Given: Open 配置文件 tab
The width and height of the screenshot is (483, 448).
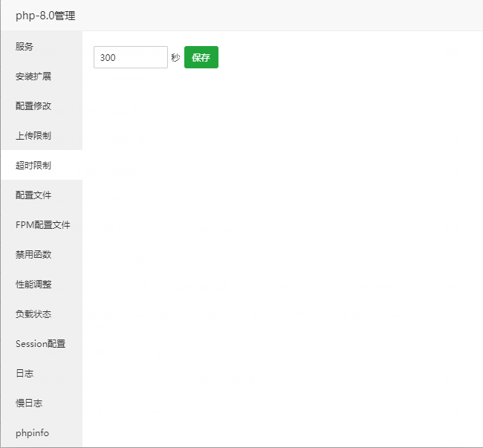Looking at the screenshot, I should click(42, 195).
